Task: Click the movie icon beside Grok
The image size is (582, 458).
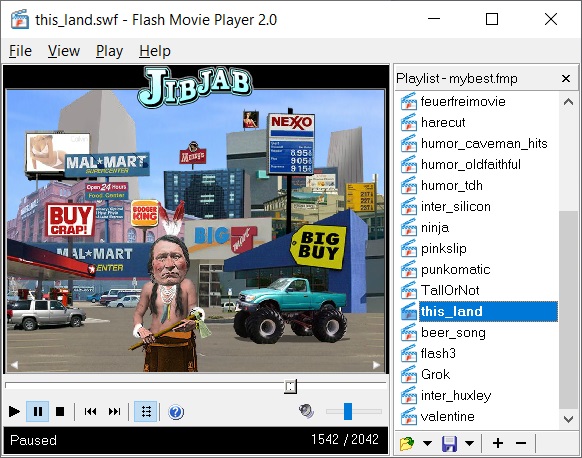Action: click(x=409, y=374)
